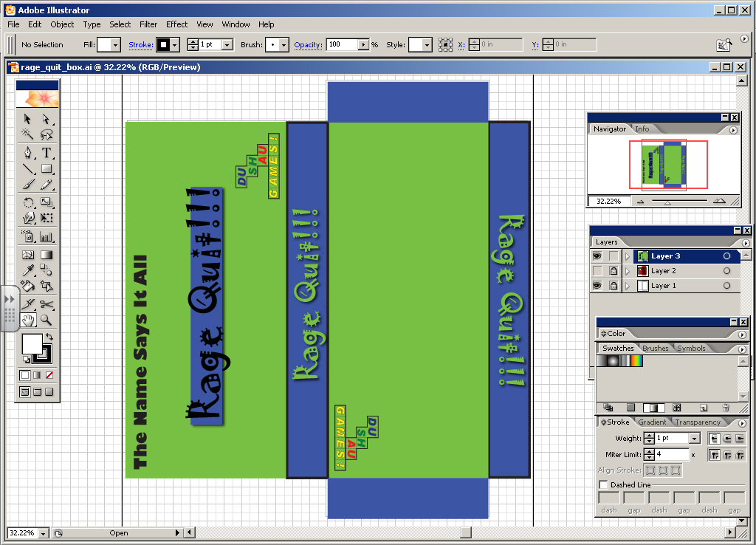
Task: Select the Type tool
Action: click(47, 153)
